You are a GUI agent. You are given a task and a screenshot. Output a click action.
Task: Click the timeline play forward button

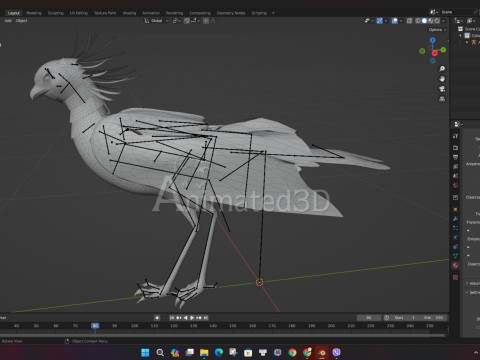(x=192, y=318)
